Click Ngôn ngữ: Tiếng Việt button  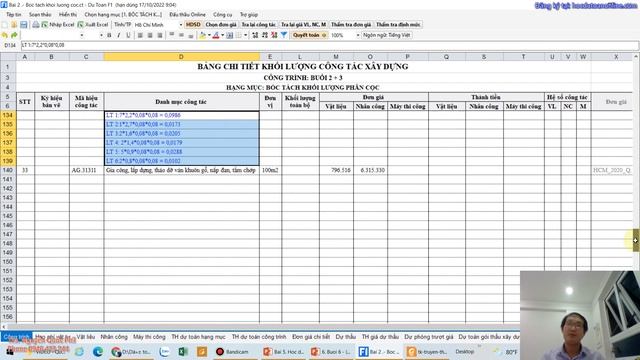tap(387, 36)
